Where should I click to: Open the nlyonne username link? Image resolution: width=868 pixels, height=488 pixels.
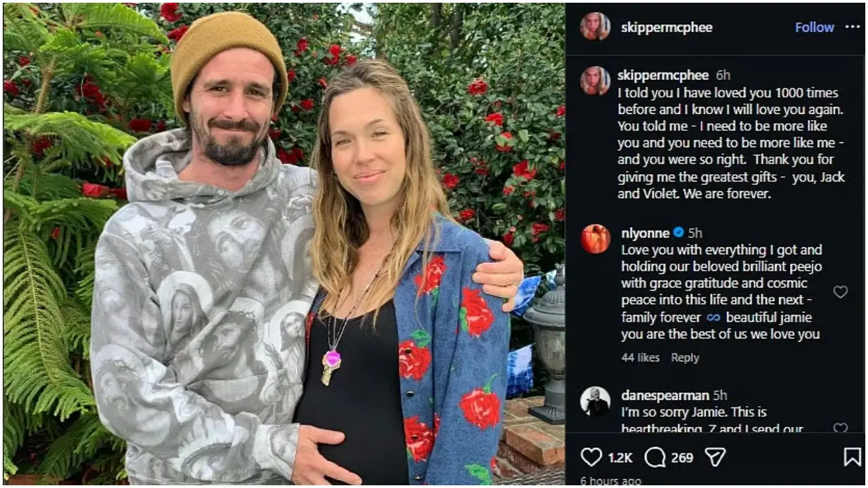tap(645, 233)
